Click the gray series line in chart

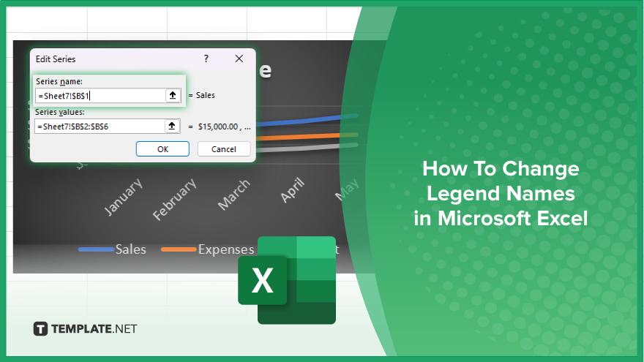pyautogui.click(x=307, y=147)
